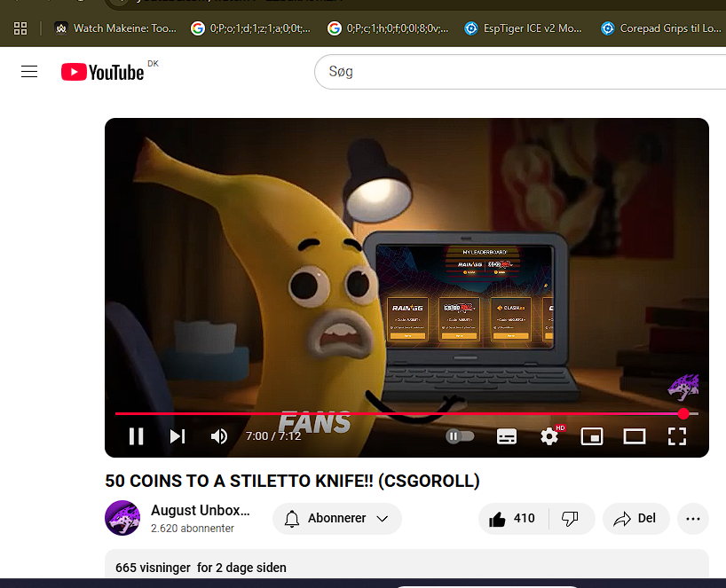Click the video title text
The image size is (726, 588).
pos(292,481)
